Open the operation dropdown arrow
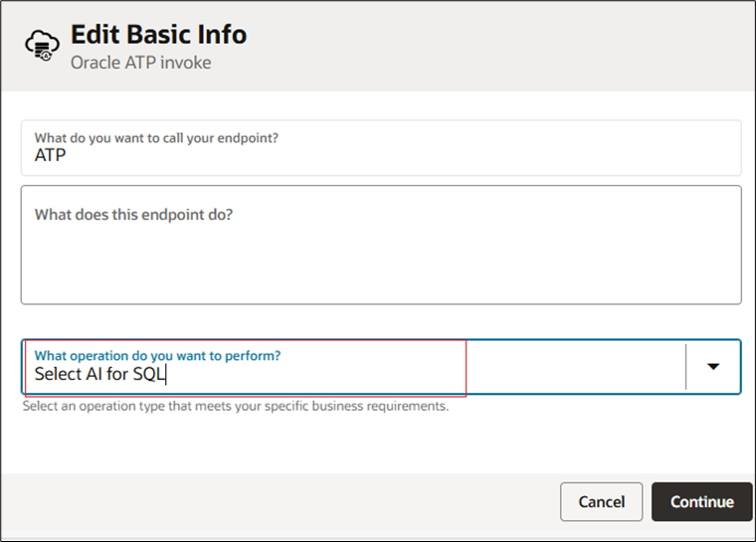 coord(712,366)
